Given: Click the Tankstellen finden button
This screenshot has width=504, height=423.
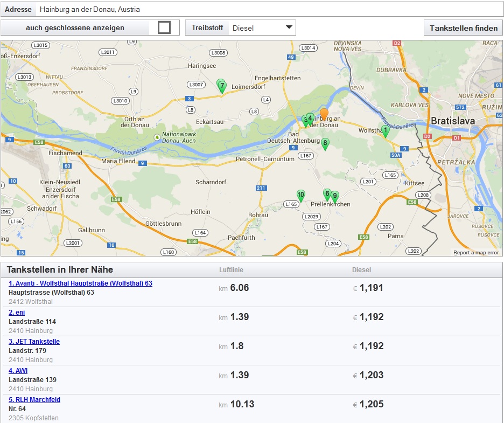Looking at the screenshot, I should click(x=463, y=28).
